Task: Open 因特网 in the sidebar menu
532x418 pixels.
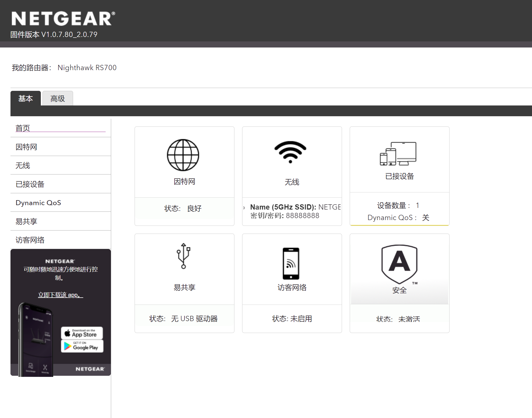Action: click(61, 147)
